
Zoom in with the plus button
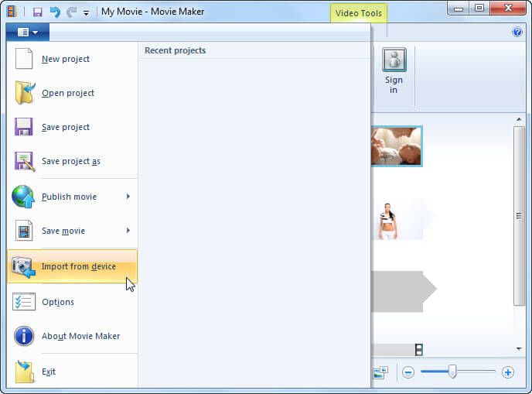tap(508, 372)
